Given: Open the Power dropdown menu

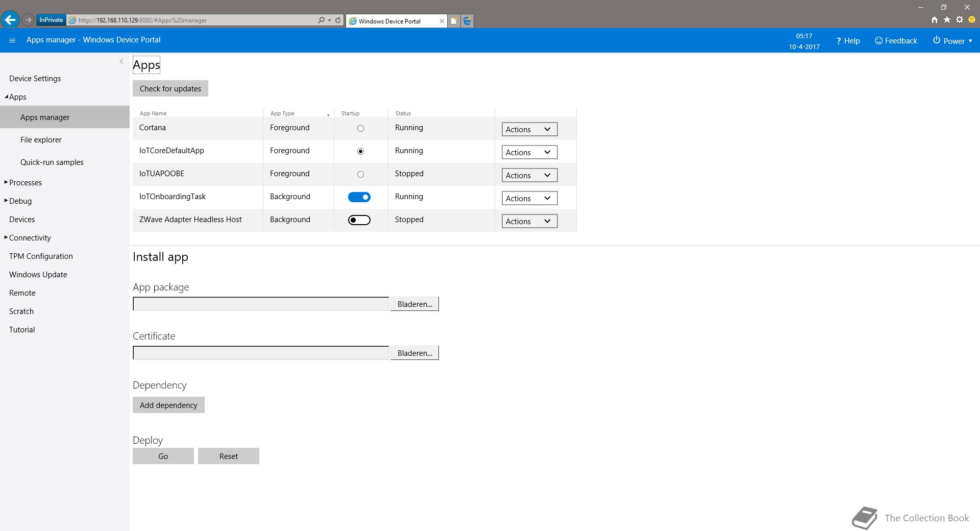Looking at the screenshot, I should [x=952, y=41].
